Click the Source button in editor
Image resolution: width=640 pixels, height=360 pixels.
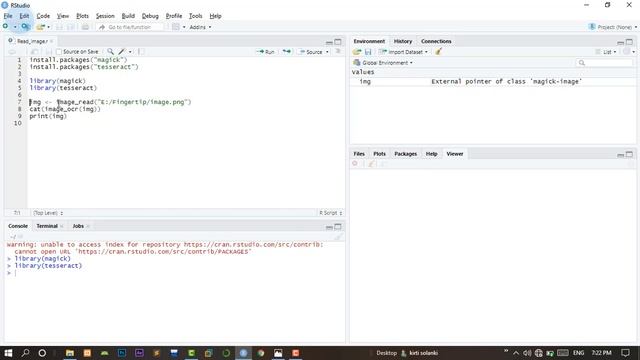click(311, 52)
